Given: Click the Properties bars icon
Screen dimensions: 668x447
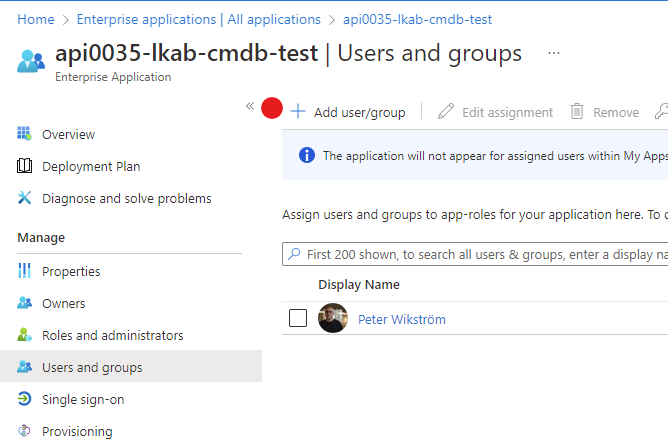Looking at the screenshot, I should coord(24,270).
